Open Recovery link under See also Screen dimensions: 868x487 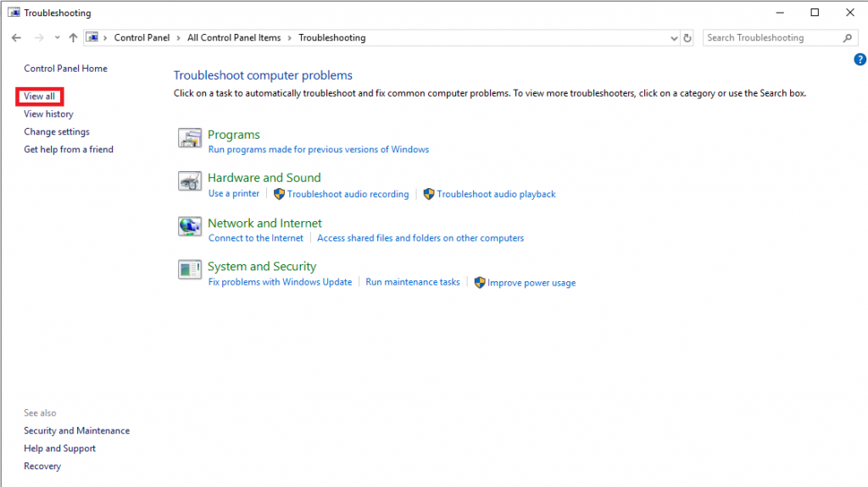pyautogui.click(x=42, y=466)
